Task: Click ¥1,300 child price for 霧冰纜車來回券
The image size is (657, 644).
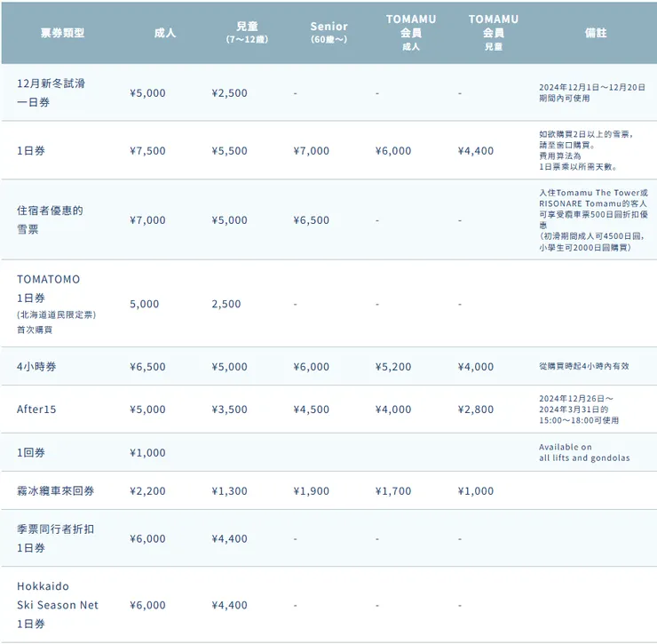Action: tap(229, 491)
